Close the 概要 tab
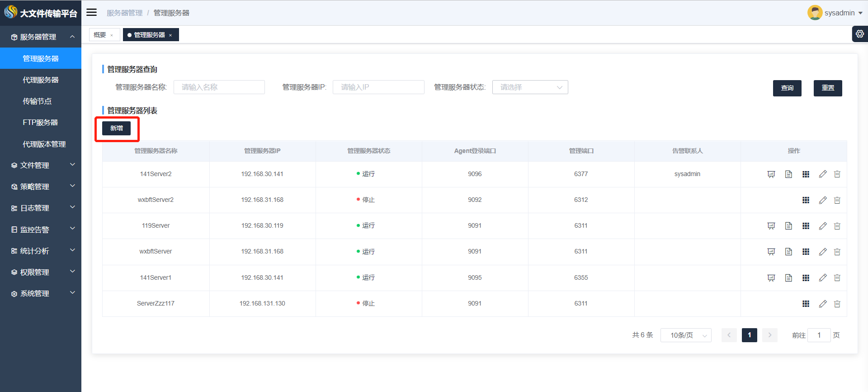Viewport: 868px width, 392px height. [x=112, y=35]
